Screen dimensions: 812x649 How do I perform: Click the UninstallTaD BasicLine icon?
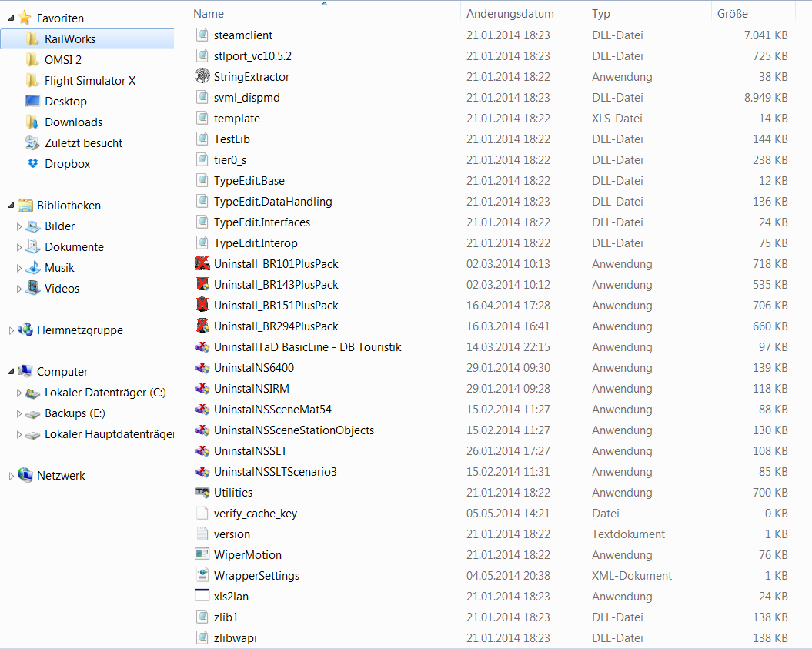pos(202,346)
